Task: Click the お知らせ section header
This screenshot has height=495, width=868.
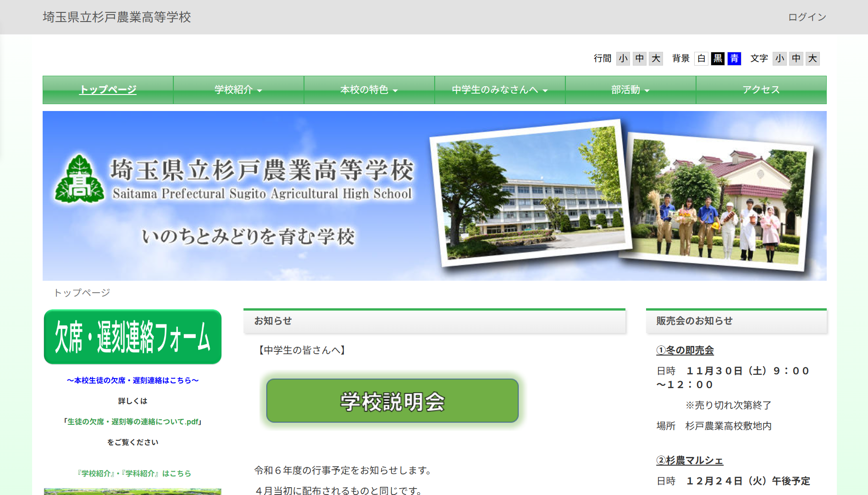Action: (x=434, y=321)
